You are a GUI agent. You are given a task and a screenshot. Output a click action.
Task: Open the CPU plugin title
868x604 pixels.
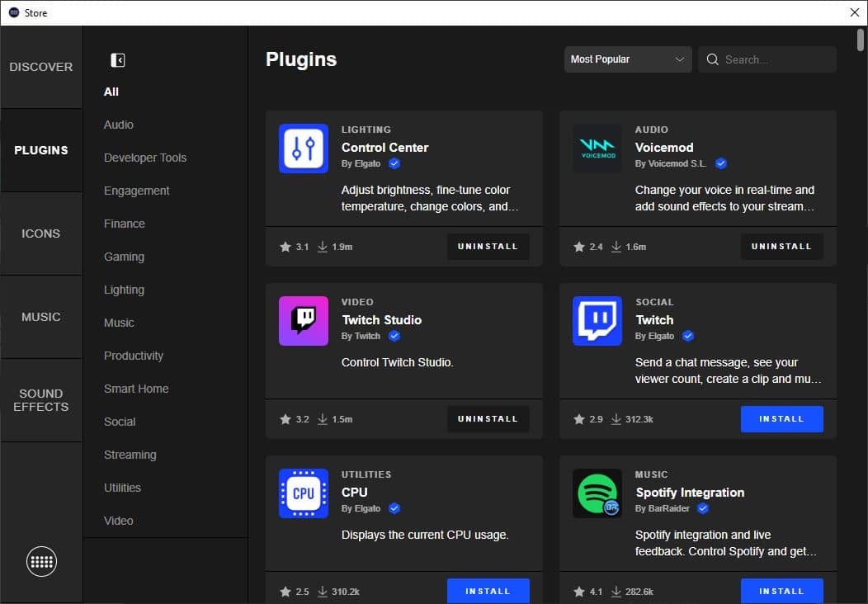354,493
